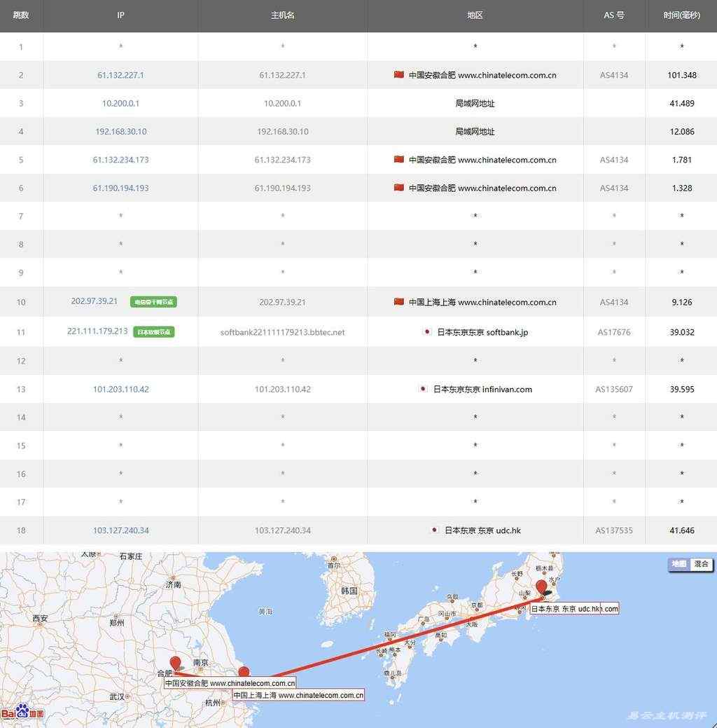Click latency value 1.328
This screenshot has width=717, height=728.
(682, 188)
